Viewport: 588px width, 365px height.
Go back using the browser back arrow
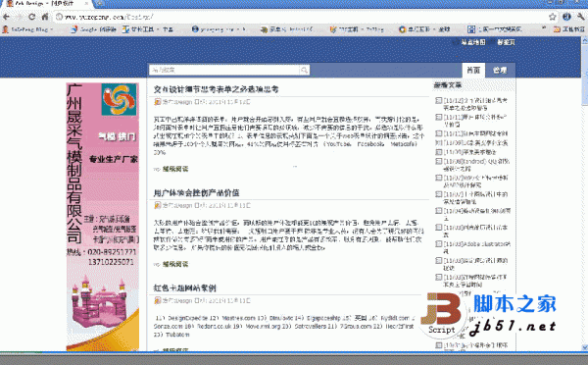click(7, 17)
